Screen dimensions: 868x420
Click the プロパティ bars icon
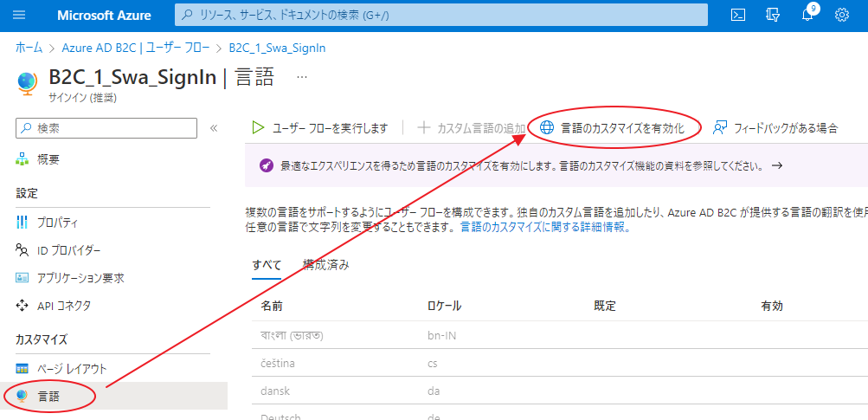[23, 223]
